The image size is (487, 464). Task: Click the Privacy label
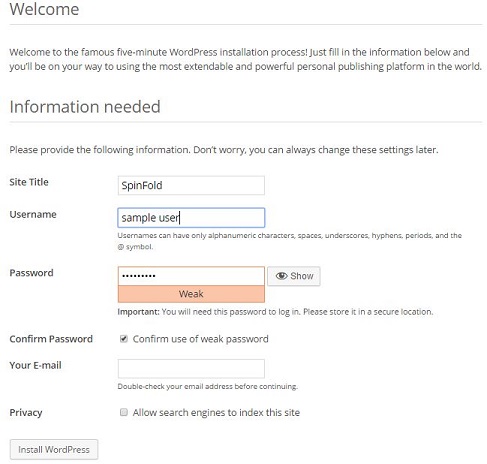tap(26, 413)
